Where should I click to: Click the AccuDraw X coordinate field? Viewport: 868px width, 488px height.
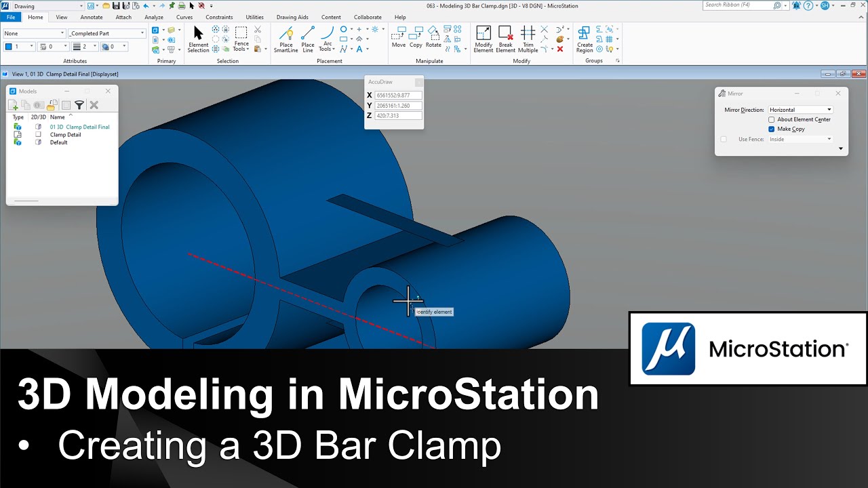[x=398, y=96]
